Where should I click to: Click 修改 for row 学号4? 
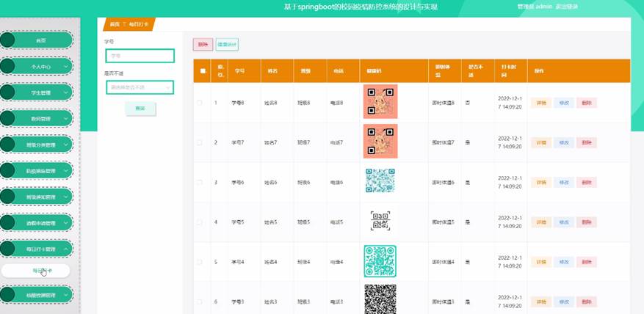[564, 263]
